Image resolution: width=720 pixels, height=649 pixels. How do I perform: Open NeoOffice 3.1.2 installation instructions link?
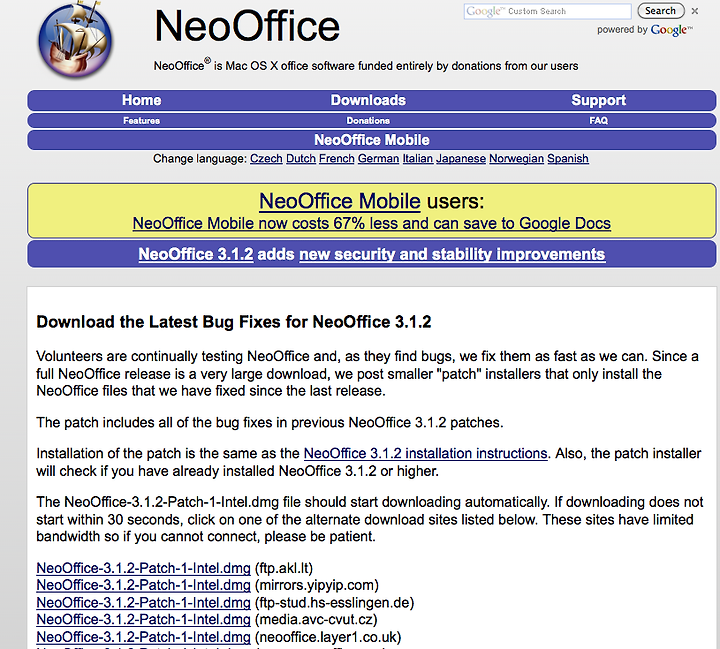point(426,453)
